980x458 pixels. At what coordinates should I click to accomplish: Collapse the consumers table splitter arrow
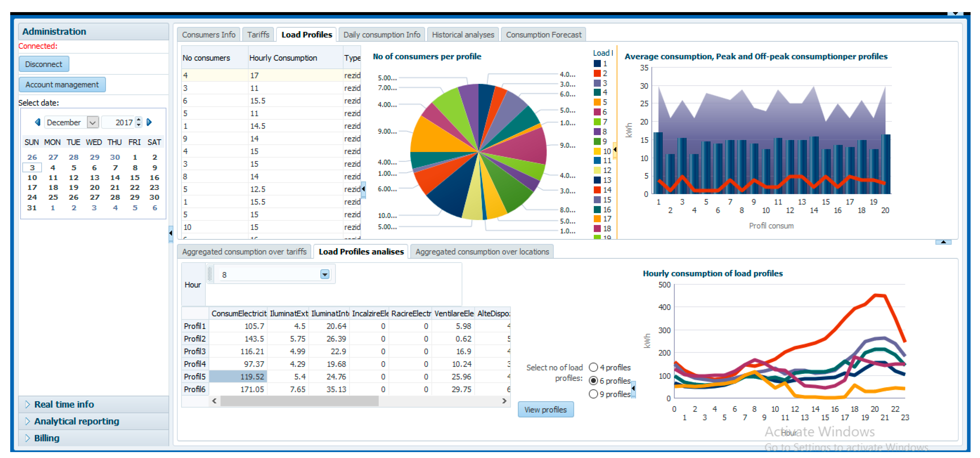(363, 189)
